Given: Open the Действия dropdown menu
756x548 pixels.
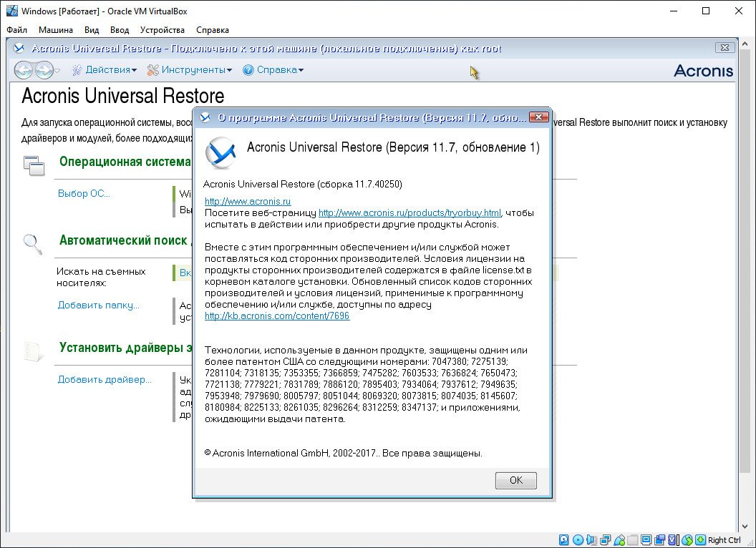Looking at the screenshot, I should tap(105, 70).
